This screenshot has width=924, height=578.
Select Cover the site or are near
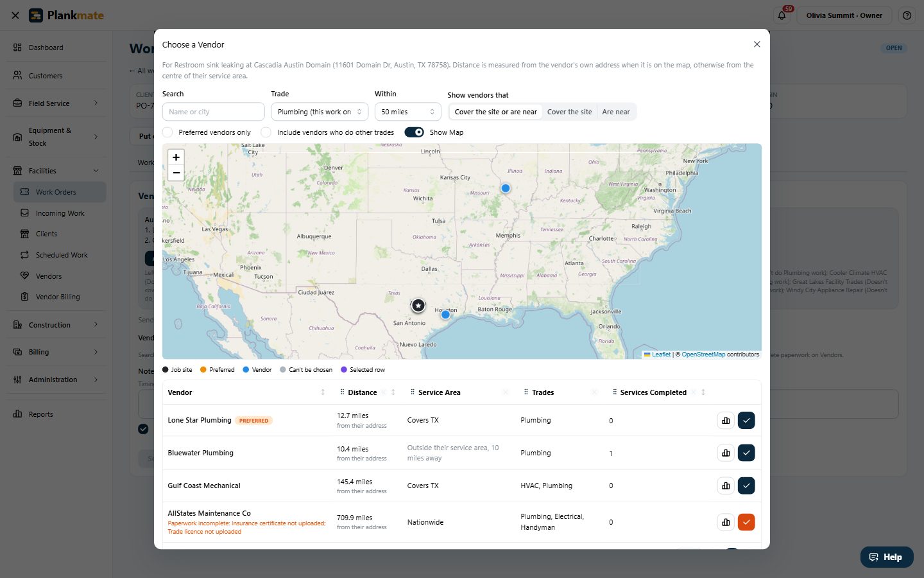pos(495,112)
